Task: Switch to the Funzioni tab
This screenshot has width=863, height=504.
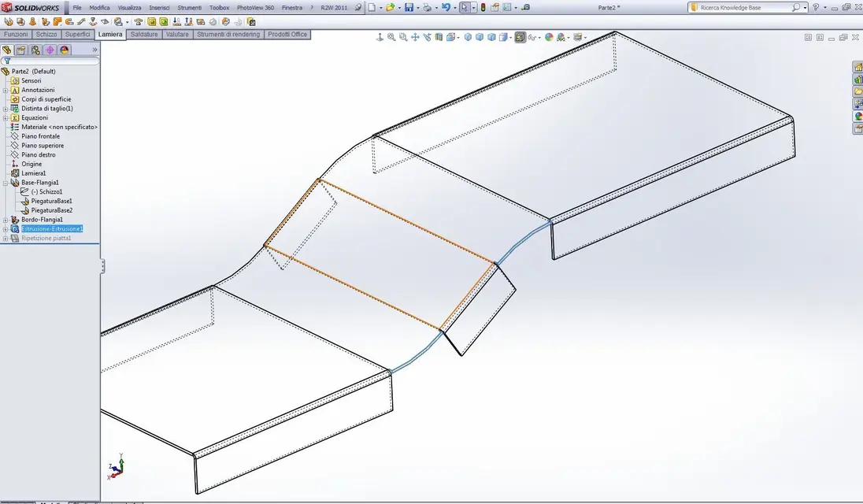Action: point(16,34)
